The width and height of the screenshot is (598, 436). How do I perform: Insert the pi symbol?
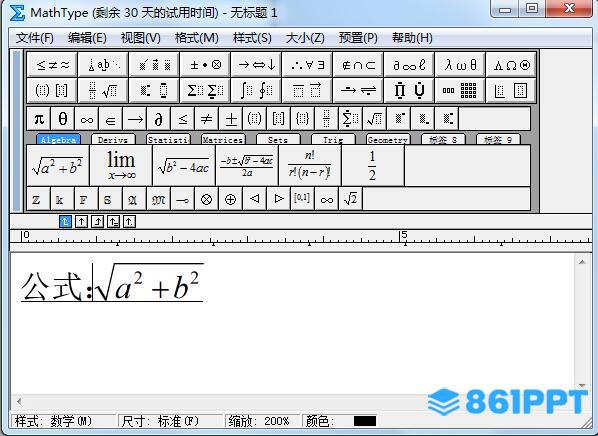(39, 119)
